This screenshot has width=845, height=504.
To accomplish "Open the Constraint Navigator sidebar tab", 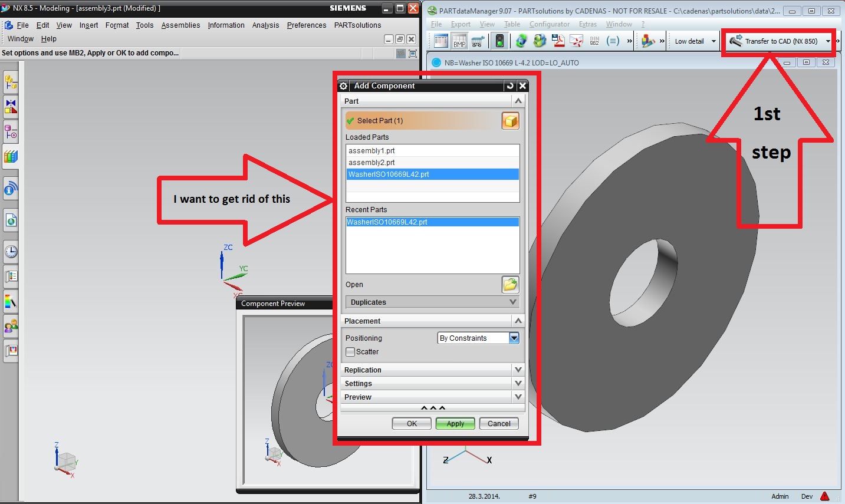I will click(11, 106).
